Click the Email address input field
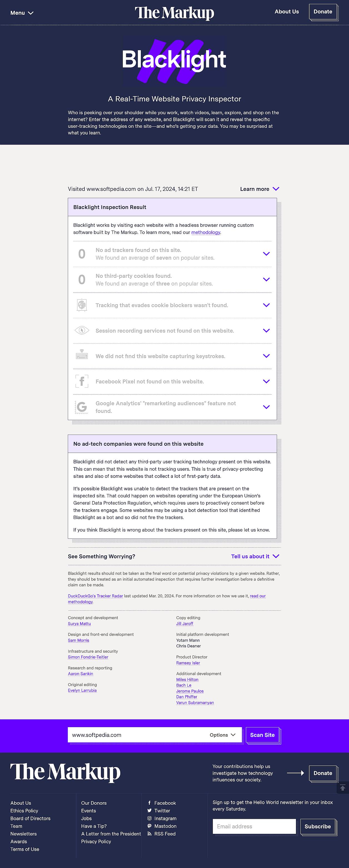Image resolution: width=349 pixels, height=868 pixels. 254,826
